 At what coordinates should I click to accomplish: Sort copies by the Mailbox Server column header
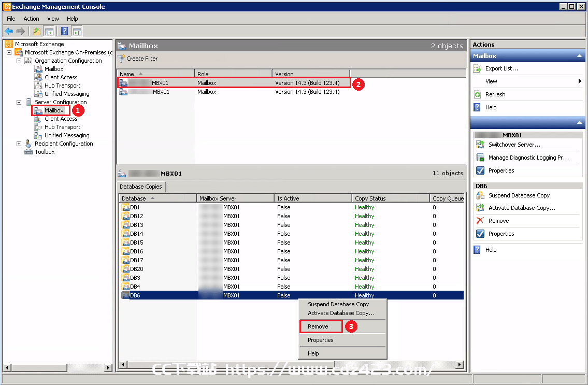click(235, 198)
